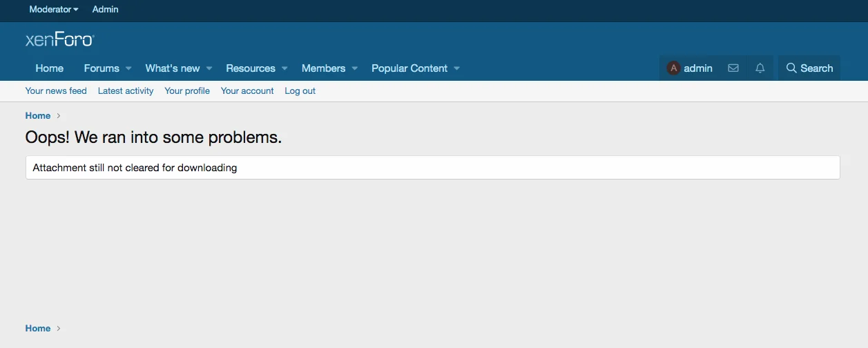Screen dimensions: 868x348
Task: Open the Moderator dropdown menu
Action: [53, 10]
